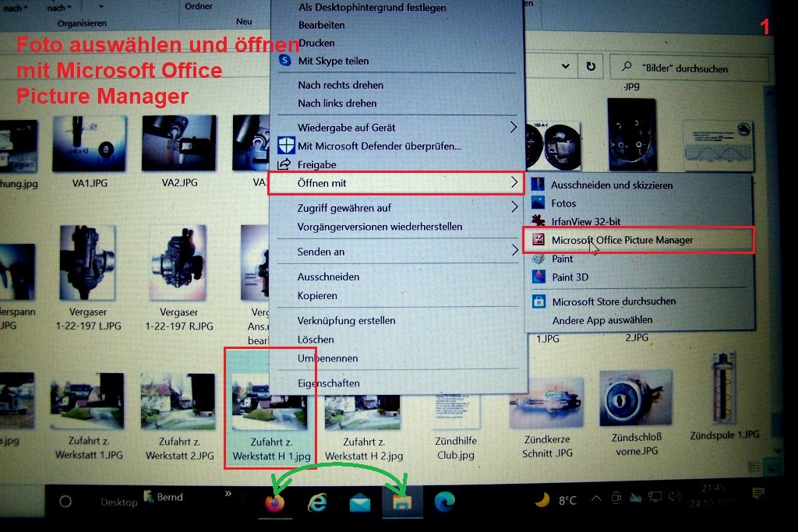Click the speaker volume tray icon
The height and width of the screenshot is (532, 798).
(x=674, y=496)
